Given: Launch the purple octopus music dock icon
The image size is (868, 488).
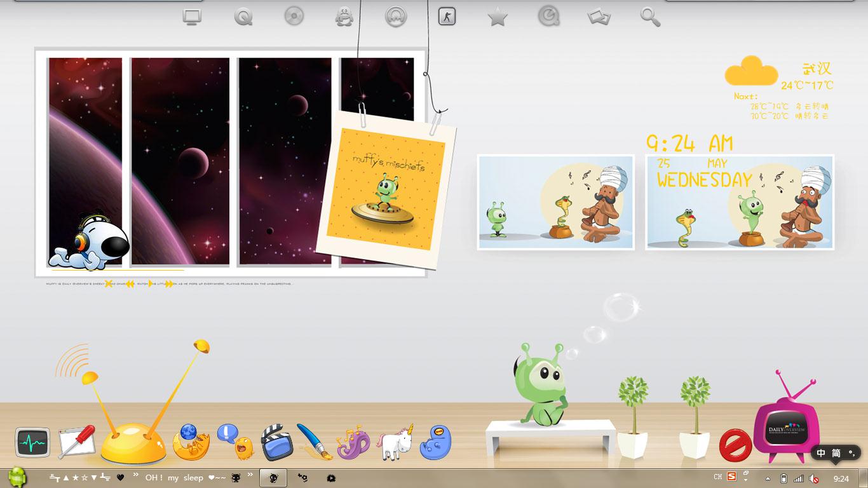Looking at the screenshot, I should (x=353, y=442).
